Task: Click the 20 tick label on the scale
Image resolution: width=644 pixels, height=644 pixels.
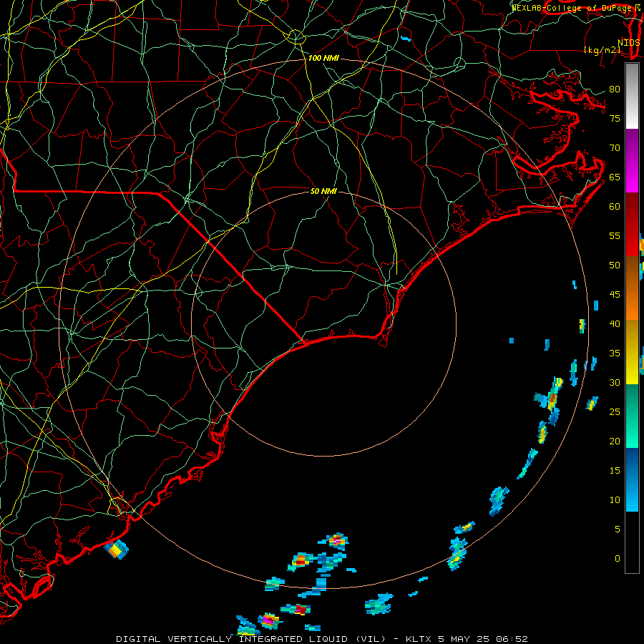Action: (x=615, y=441)
